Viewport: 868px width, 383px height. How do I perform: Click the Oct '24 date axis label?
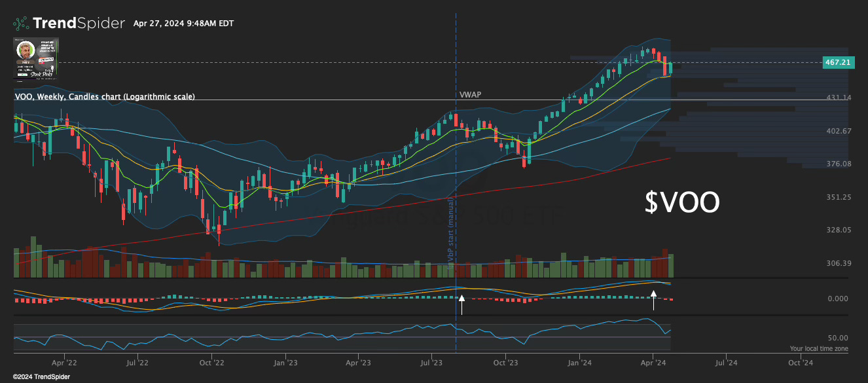[800, 361]
